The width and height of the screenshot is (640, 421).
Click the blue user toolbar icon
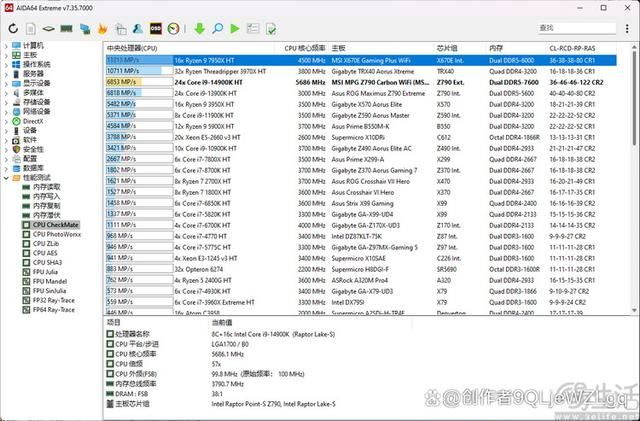(x=138, y=29)
